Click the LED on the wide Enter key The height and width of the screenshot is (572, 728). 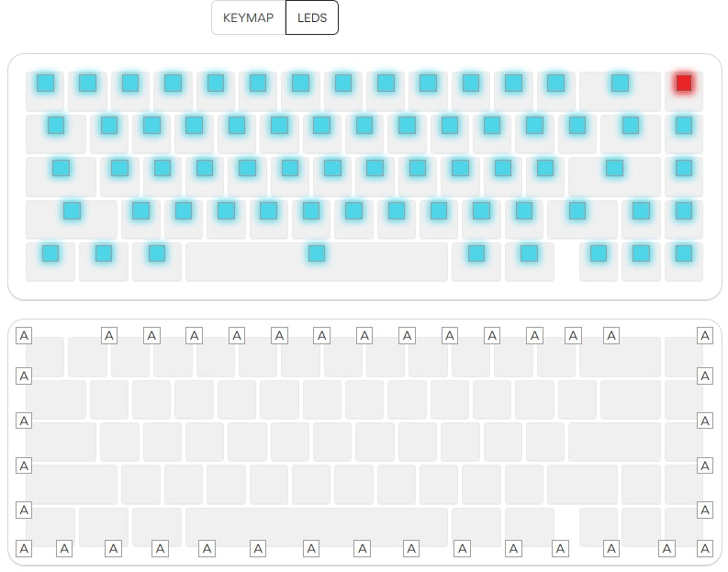click(614, 168)
